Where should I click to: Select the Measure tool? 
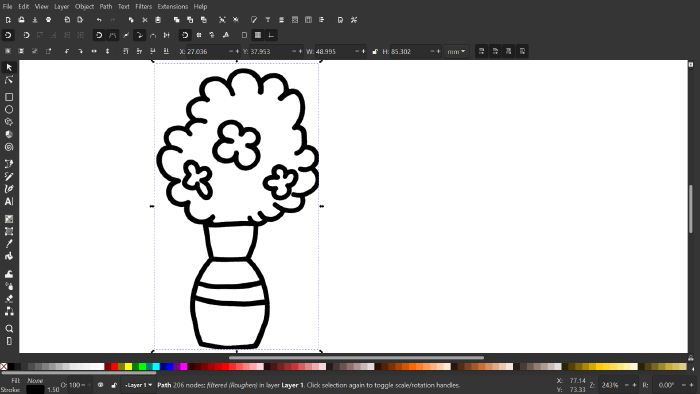9,341
